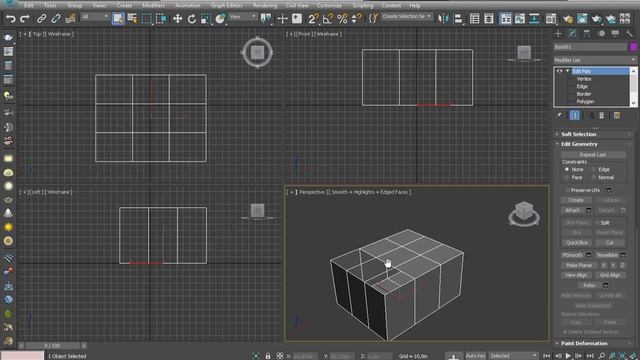
Task: Select the Face constraint radio button
Action: [x=567, y=178]
